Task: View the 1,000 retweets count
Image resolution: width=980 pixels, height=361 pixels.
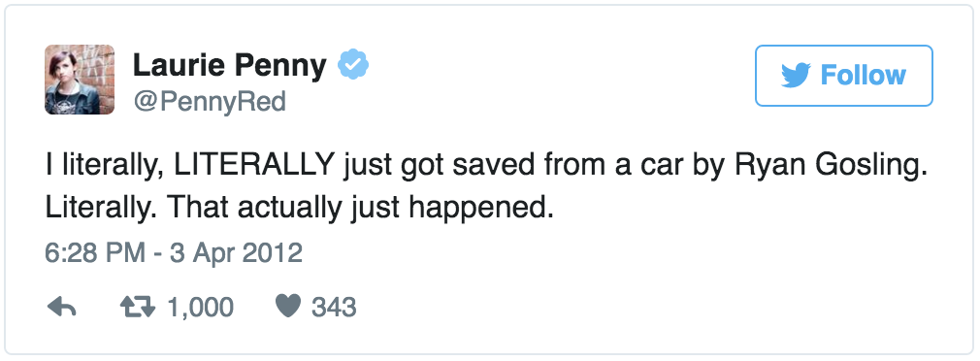Action: (x=200, y=308)
